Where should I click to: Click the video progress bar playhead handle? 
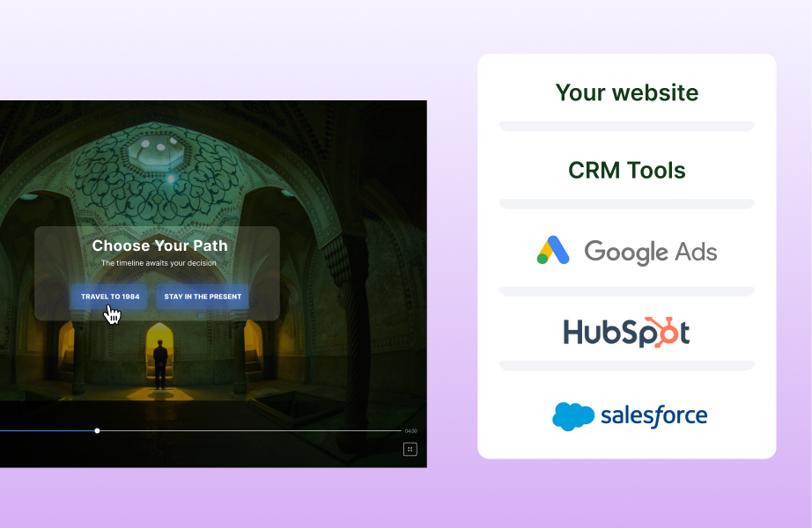click(x=97, y=430)
